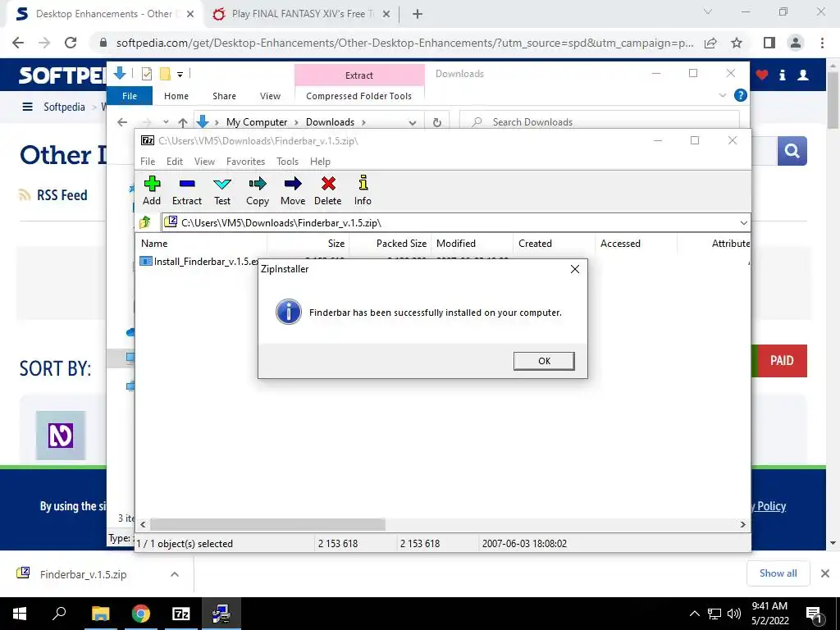Click the PAID filter button on Softpedia
This screenshot has width=840, height=630.
tap(781, 361)
